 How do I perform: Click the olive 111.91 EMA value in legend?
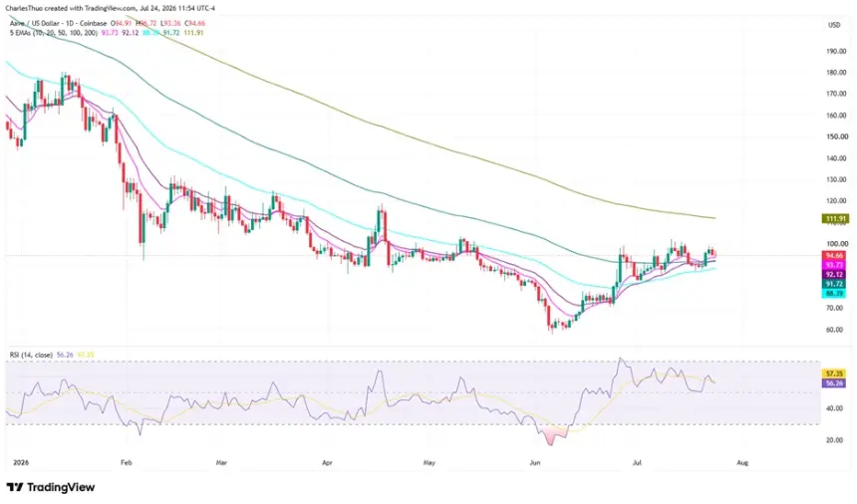click(x=193, y=33)
